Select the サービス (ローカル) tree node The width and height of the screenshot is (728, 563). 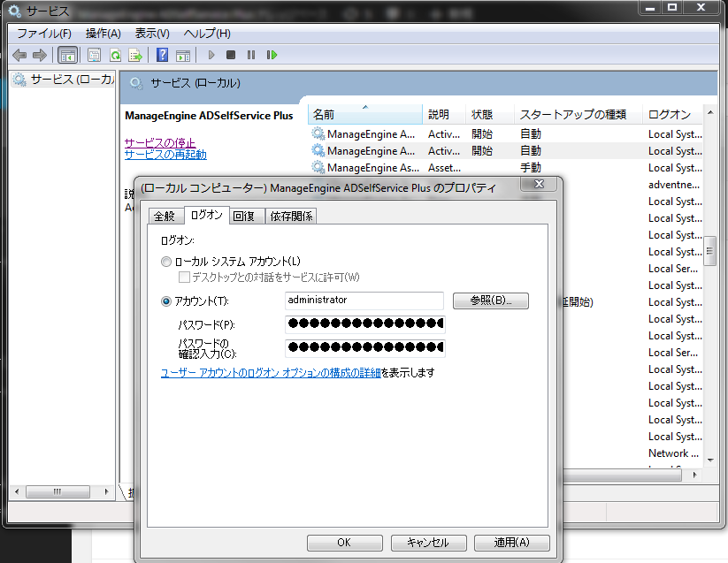64,80
